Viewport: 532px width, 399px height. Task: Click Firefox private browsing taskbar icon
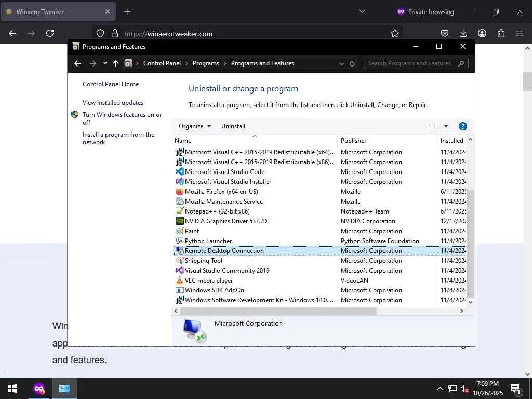pyautogui.click(x=39, y=389)
